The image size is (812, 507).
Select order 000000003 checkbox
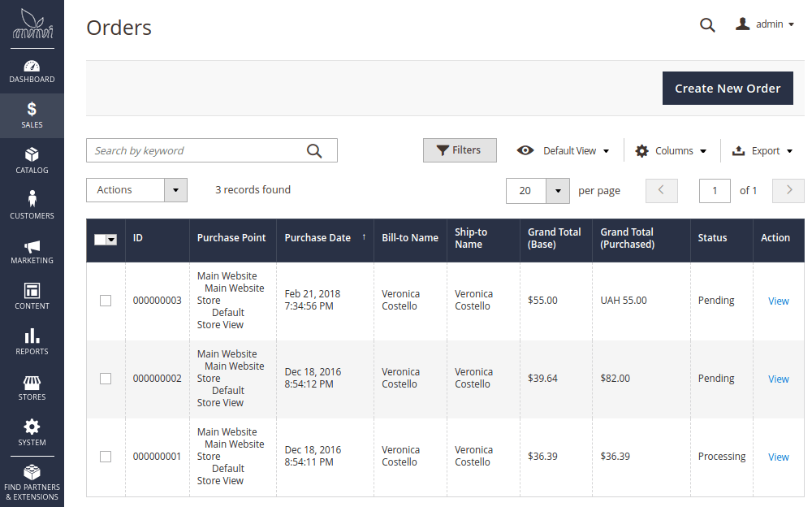click(x=106, y=301)
